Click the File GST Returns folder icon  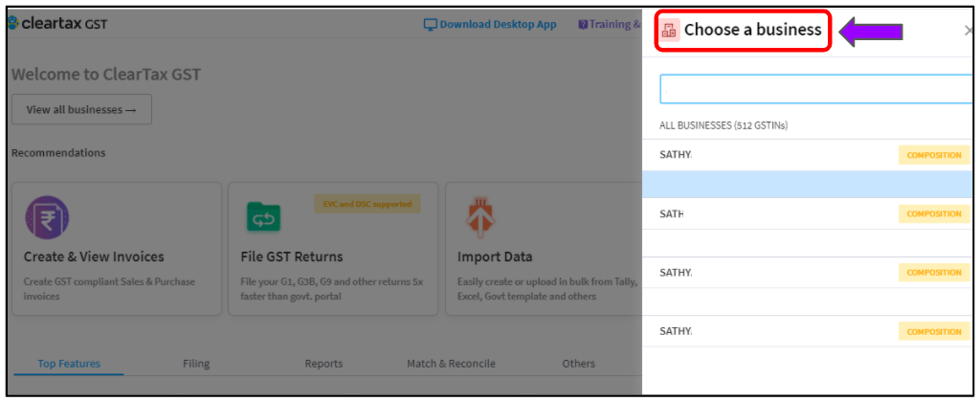[x=263, y=216]
